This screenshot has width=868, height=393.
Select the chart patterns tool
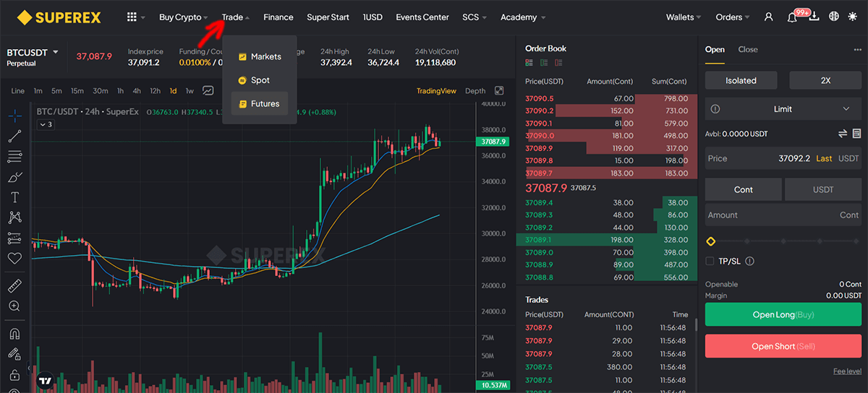pos(14,217)
